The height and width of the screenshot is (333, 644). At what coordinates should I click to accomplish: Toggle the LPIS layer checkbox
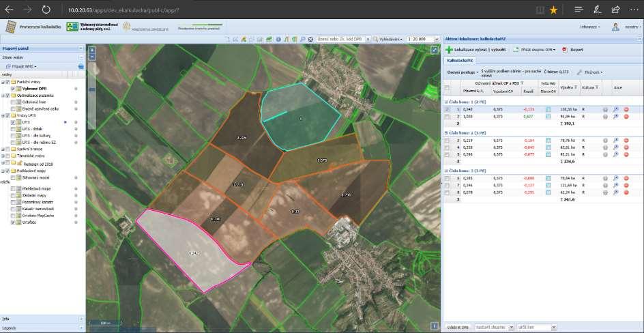point(13,122)
